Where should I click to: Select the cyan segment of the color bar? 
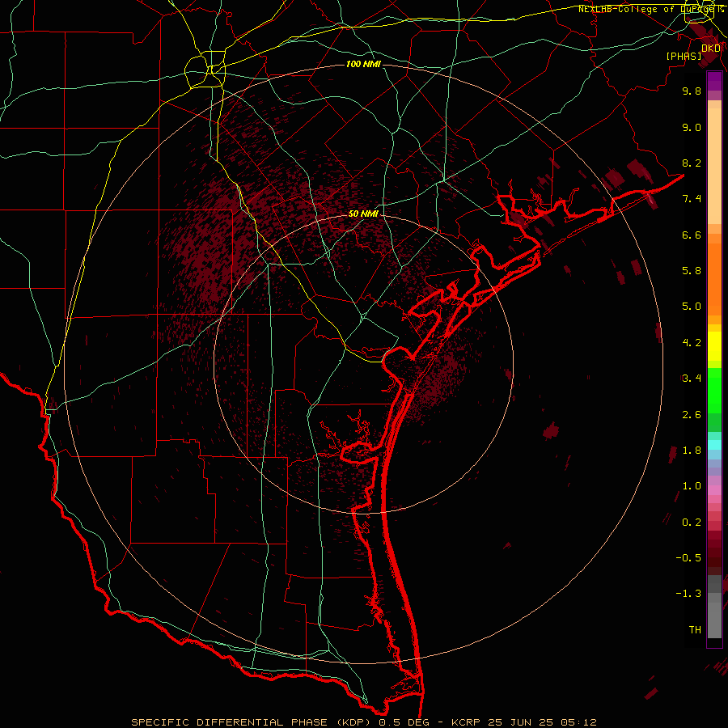[x=714, y=445]
